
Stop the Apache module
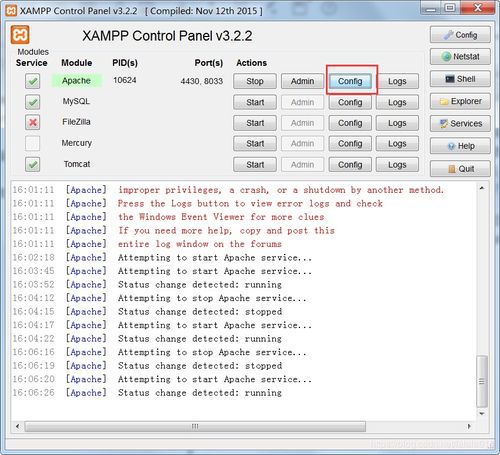point(255,81)
